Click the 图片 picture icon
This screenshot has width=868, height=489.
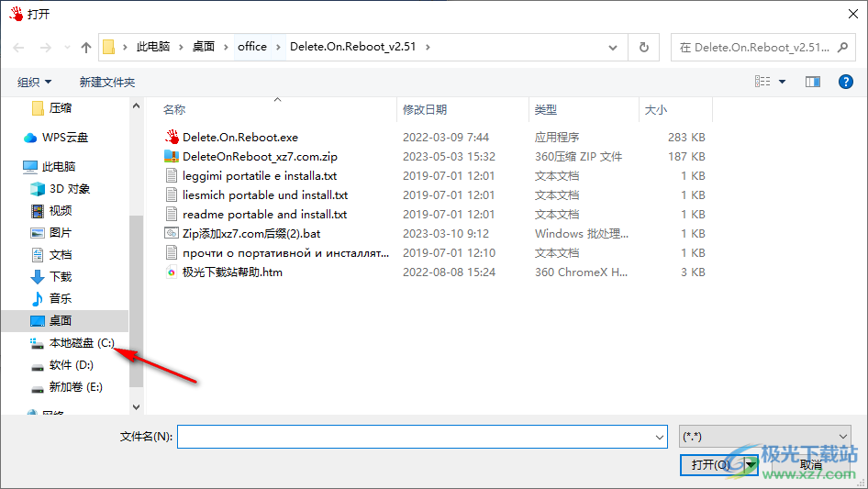tap(38, 233)
